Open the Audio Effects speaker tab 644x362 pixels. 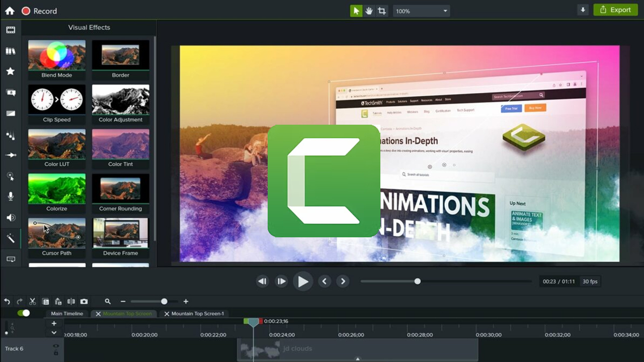(x=11, y=218)
